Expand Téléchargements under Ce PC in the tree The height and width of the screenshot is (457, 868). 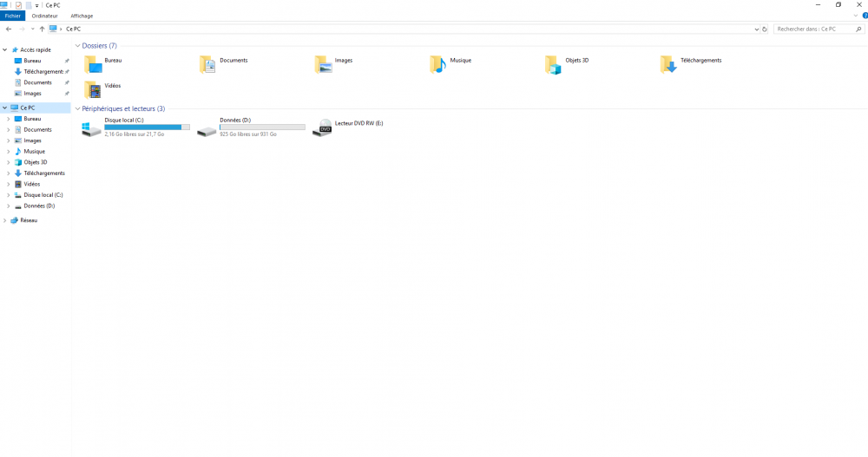(x=9, y=173)
